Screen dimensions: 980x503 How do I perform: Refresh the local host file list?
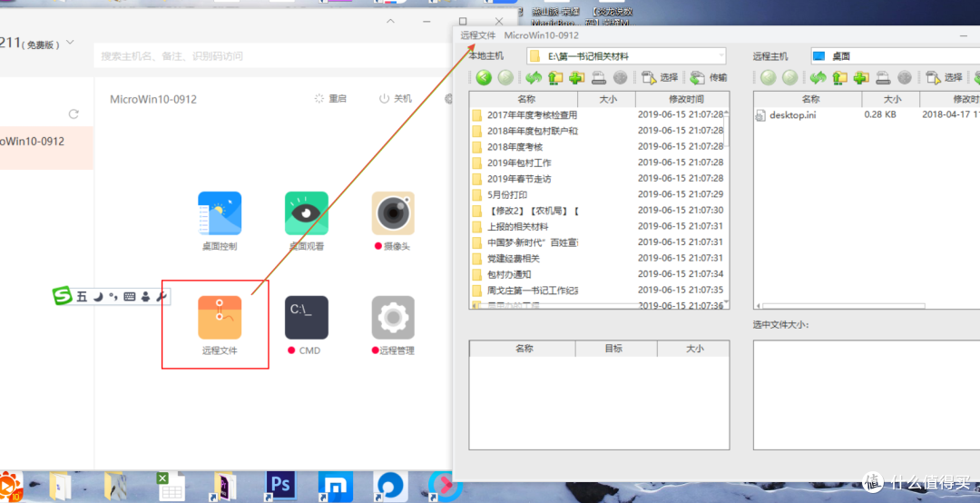point(534,77)
